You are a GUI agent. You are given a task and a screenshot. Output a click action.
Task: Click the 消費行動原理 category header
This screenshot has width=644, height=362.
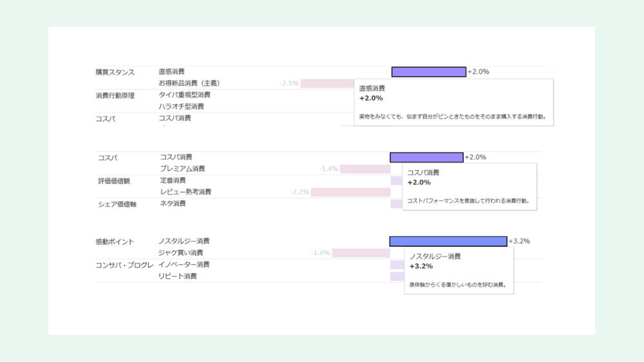(x=115, y=95)
